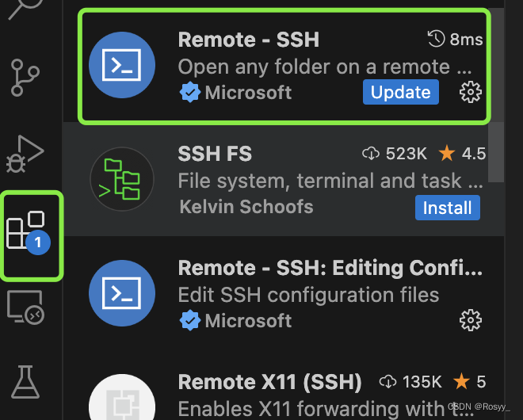Image resolution: width=523 pixels, height=420 pixels.
Task: Click "Open any folder on a remote" description
Action: pos(325,67)
